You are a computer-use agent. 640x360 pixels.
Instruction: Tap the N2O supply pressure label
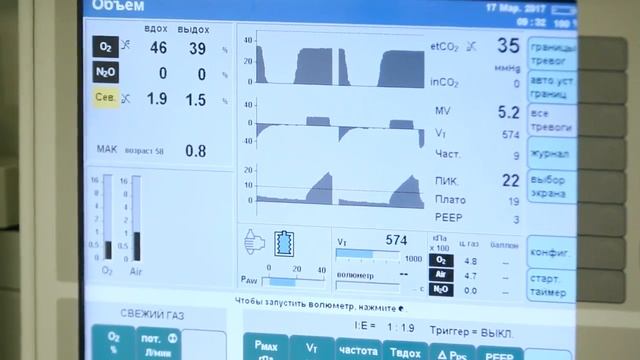441,289
